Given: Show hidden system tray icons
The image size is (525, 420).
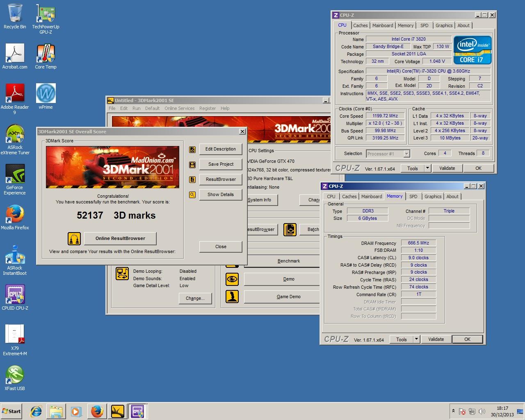Looking at the screenshot, I should click(x=453, y=411).
